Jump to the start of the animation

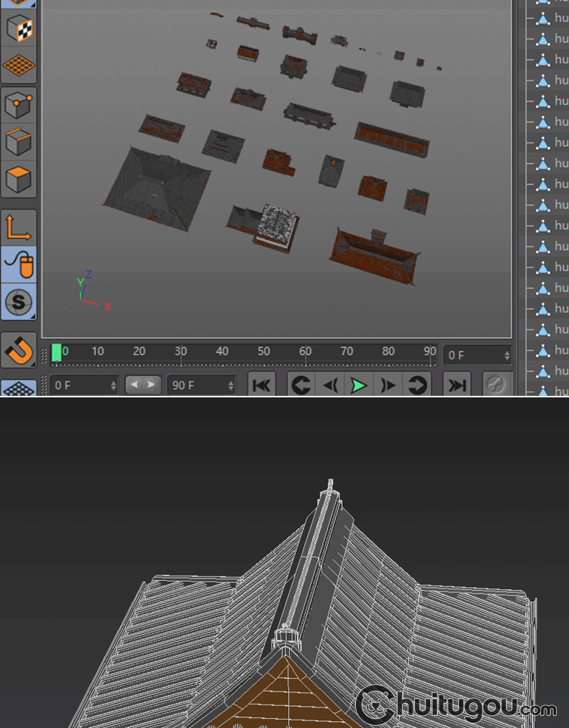[261, 385]
